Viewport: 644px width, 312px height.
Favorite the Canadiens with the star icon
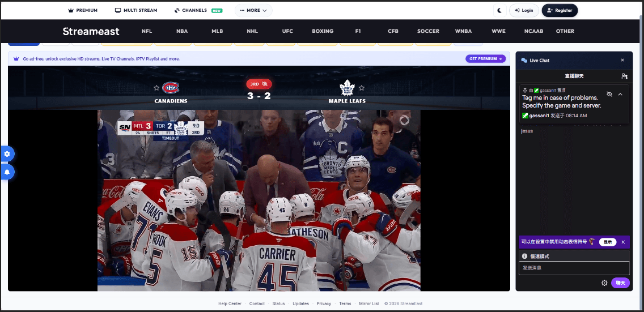(x=156, y=88)
